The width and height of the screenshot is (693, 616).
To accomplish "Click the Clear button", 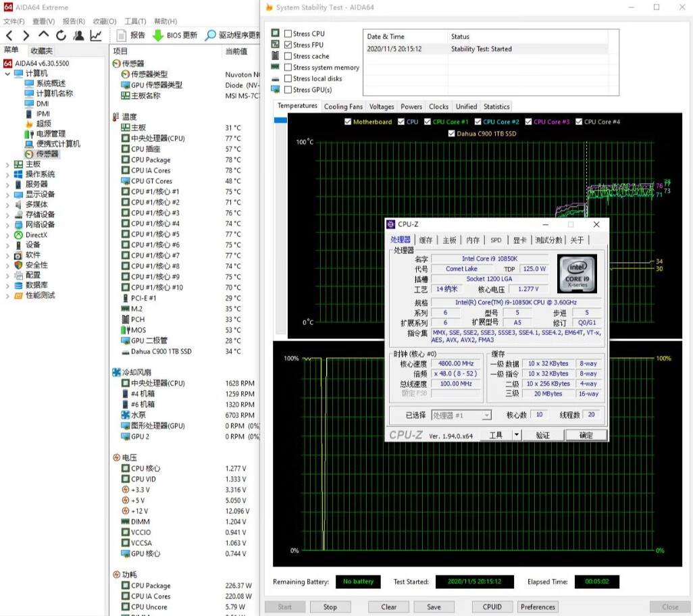I will (x=388, y=607).
